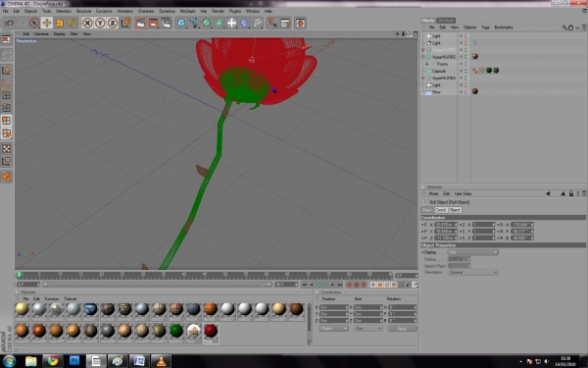
Task: Toggle the X axis lock
Action: click(x=87, y=23)
